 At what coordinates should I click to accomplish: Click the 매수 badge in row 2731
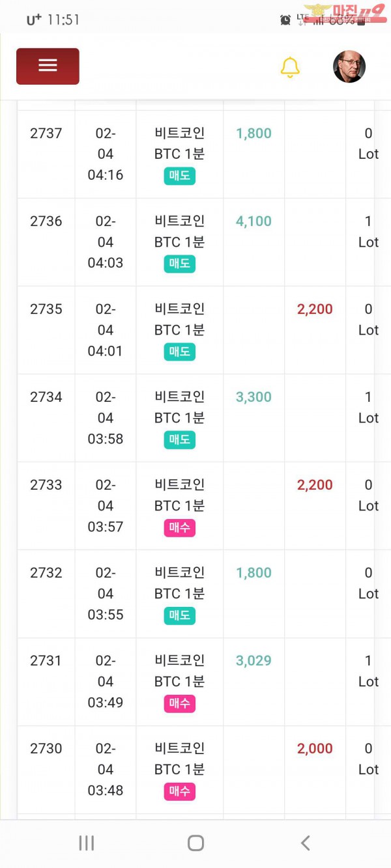tap(179, 703)
